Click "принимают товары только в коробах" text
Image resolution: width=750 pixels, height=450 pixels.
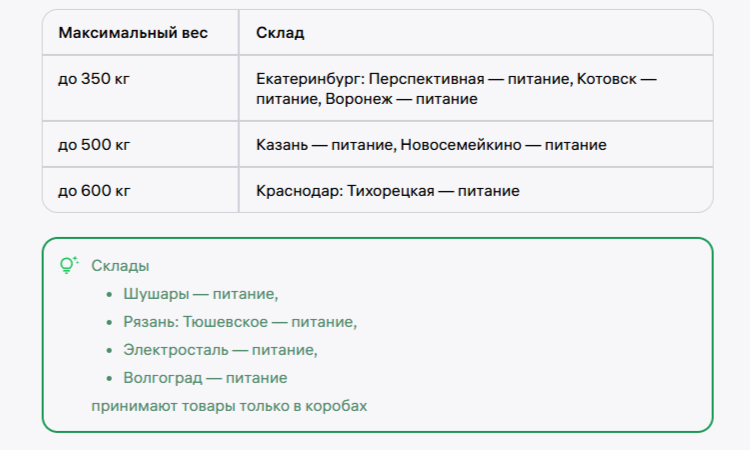point(229,406)
